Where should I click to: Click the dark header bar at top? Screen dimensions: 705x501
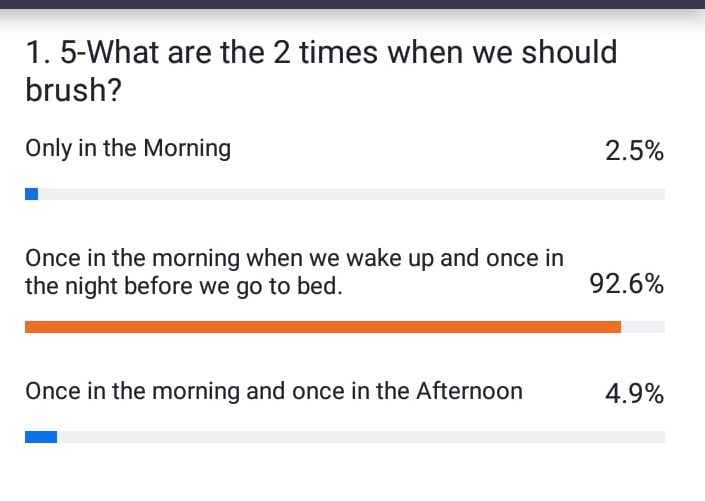352,4
